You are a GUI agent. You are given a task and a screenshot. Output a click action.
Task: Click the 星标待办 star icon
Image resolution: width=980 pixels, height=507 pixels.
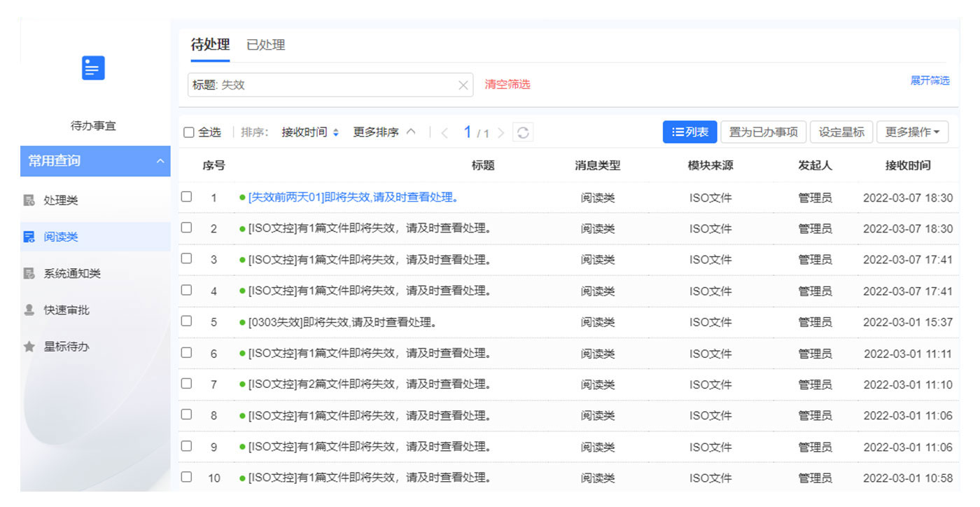(29, 347)
